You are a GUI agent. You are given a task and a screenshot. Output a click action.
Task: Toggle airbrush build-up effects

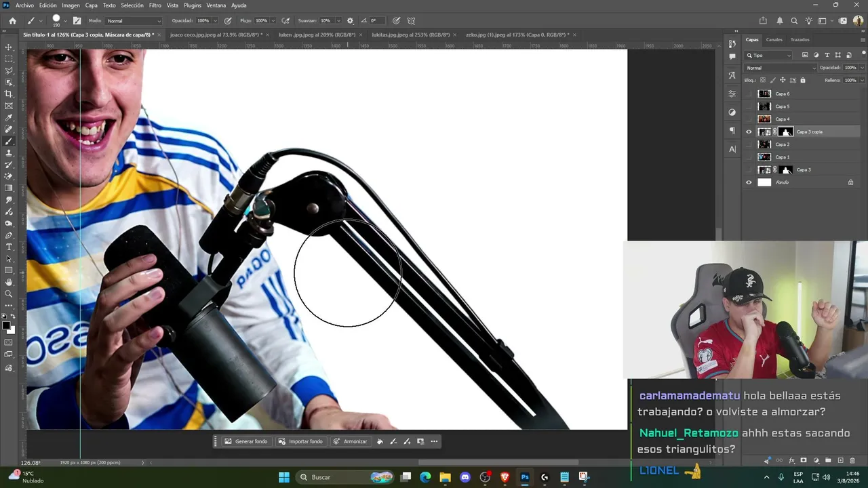(x=286, y=21)
